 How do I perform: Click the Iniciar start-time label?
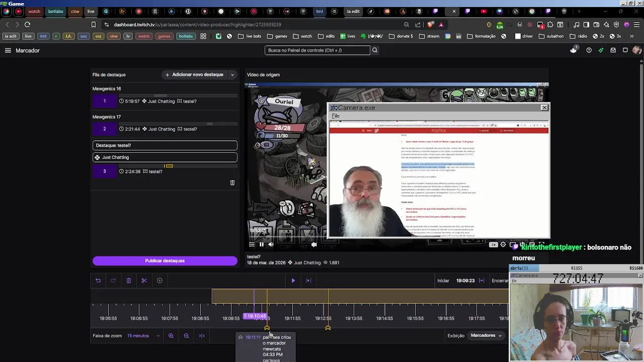(443, 281)
